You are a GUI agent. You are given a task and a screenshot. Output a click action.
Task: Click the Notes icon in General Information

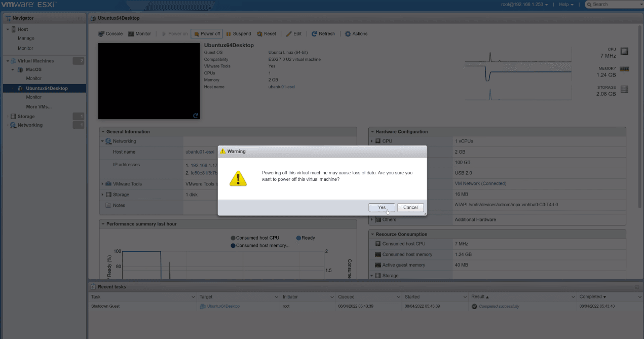tap(108, 205)
